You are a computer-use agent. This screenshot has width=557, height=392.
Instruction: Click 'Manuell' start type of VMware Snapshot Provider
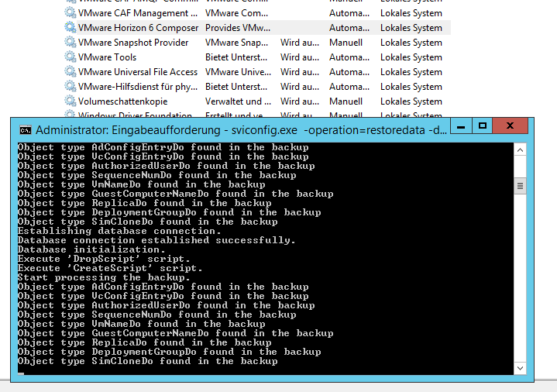pos(346,43)
